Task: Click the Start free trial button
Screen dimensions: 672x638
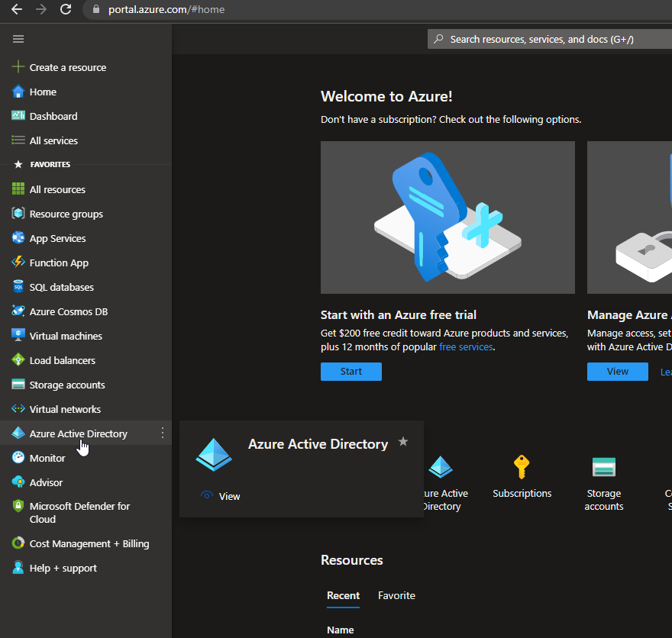Action: coord(351,371)
